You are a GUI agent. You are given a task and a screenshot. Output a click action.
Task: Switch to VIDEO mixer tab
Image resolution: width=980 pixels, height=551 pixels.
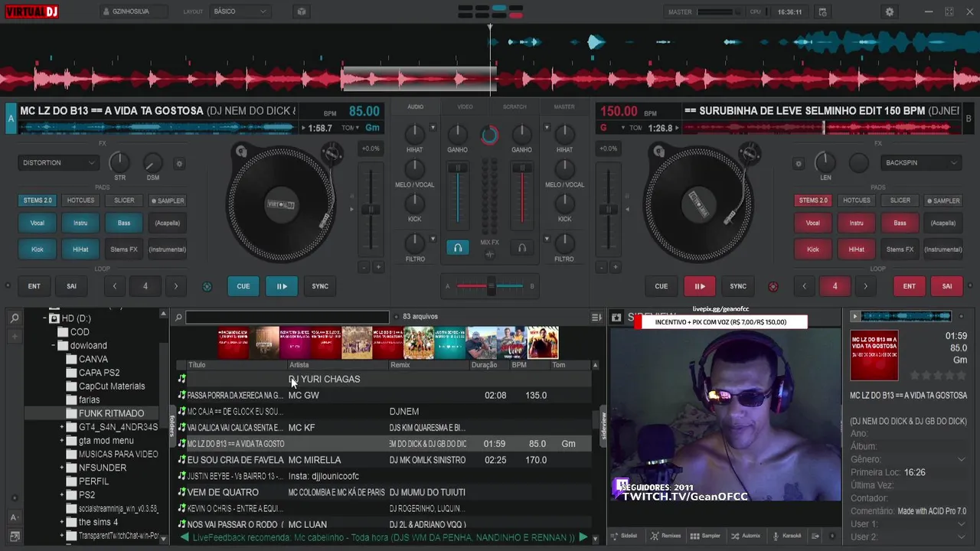[465, 107]
